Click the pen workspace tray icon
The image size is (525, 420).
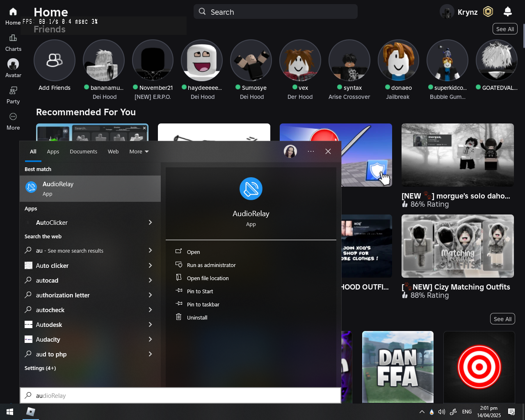click(453, 412)
